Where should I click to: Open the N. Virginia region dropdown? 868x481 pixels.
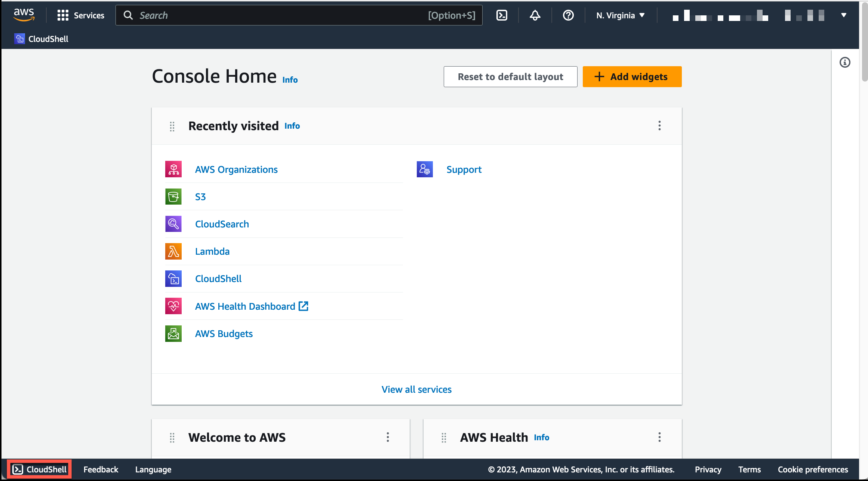(619, 15)
